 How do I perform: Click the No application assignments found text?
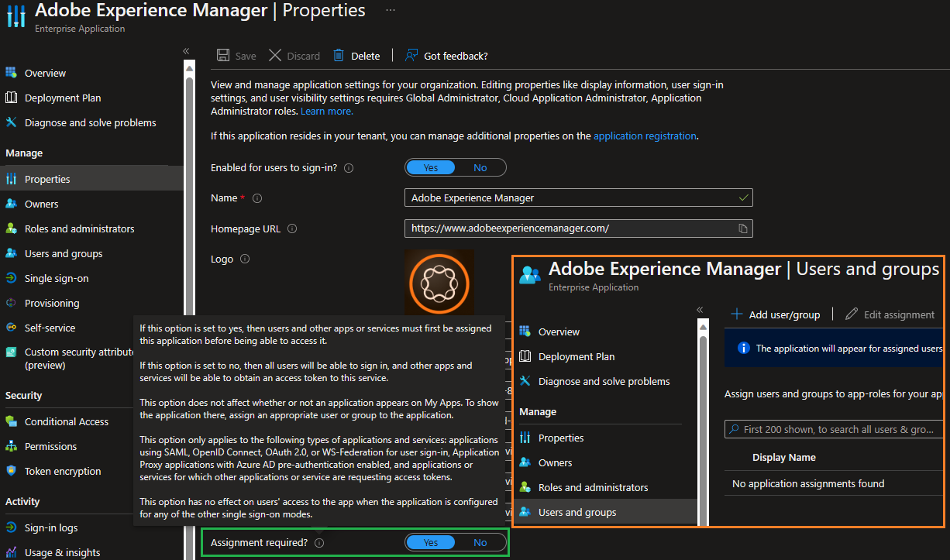coord(808,483)
